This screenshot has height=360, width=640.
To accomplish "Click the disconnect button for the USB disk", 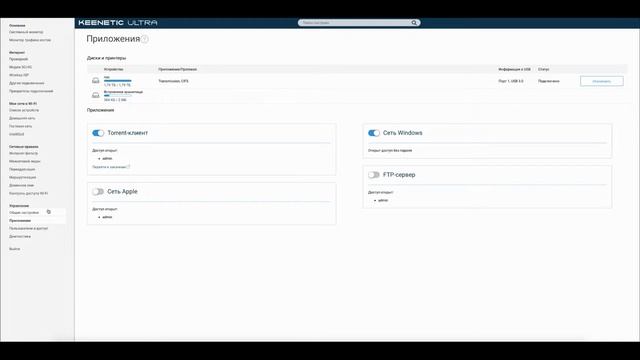I will tap(602, 81).
